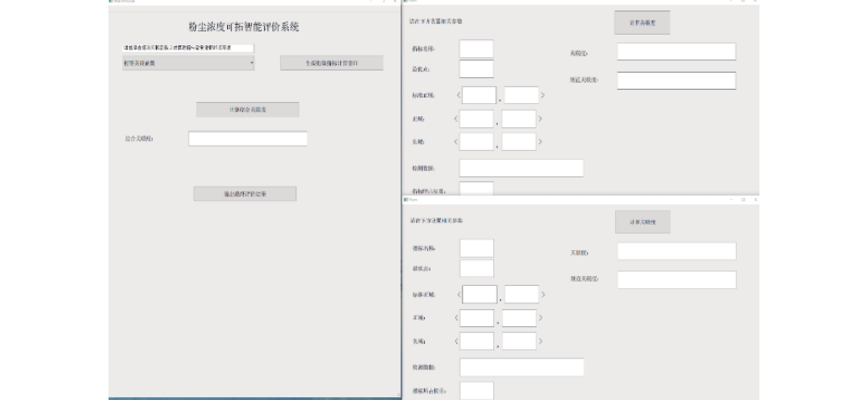Focus 规范关联度 field in the lower form

click(676, 280)
